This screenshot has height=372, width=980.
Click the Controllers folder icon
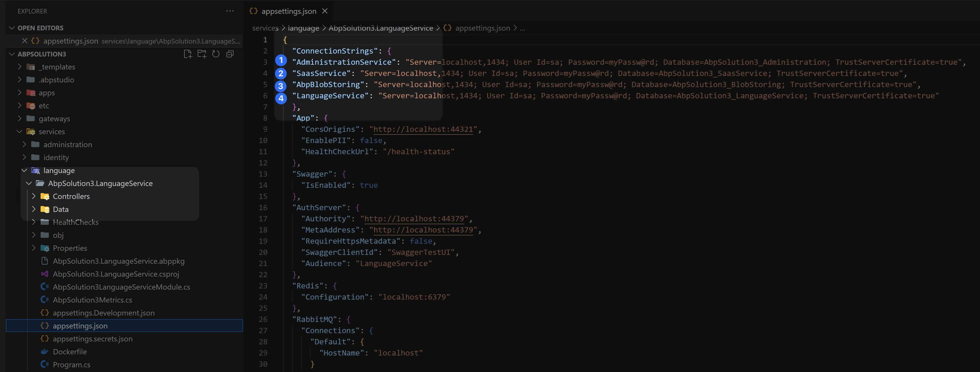point(45,197)
